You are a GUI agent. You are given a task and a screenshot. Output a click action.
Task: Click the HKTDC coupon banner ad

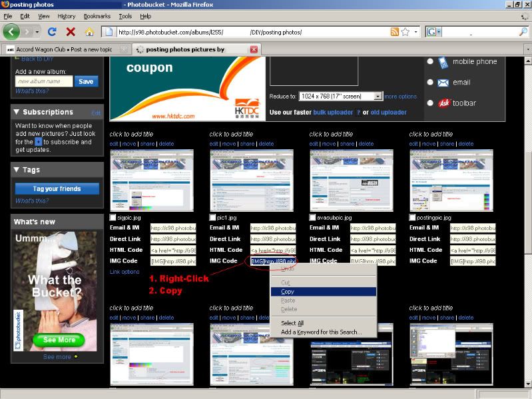[187, 89]
